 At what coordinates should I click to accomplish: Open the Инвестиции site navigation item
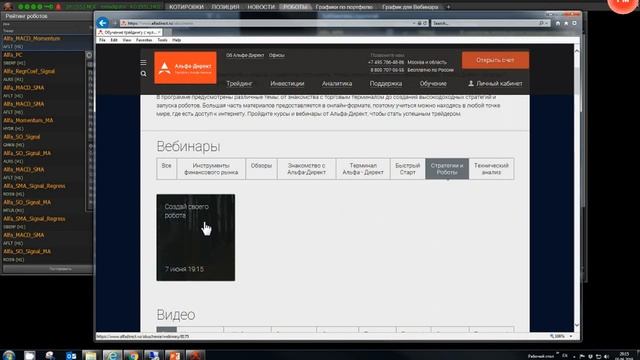[x=287, y=83]
